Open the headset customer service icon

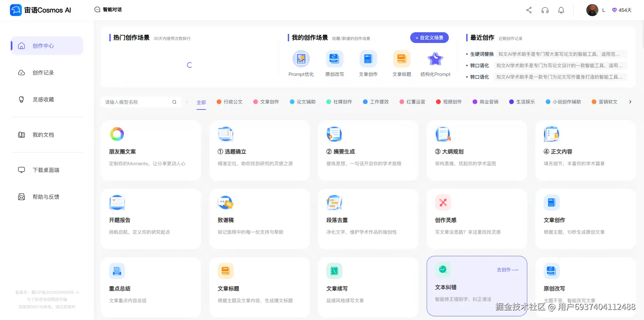tap(545, 10)
